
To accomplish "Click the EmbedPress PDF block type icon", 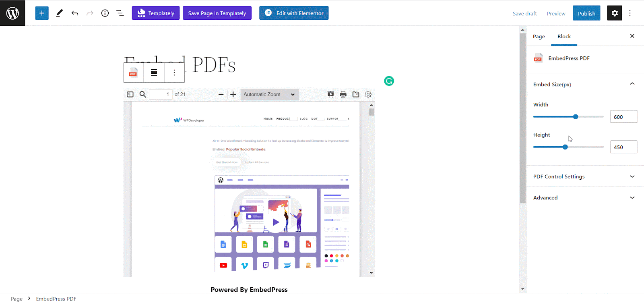I will (x=133, y=73).
